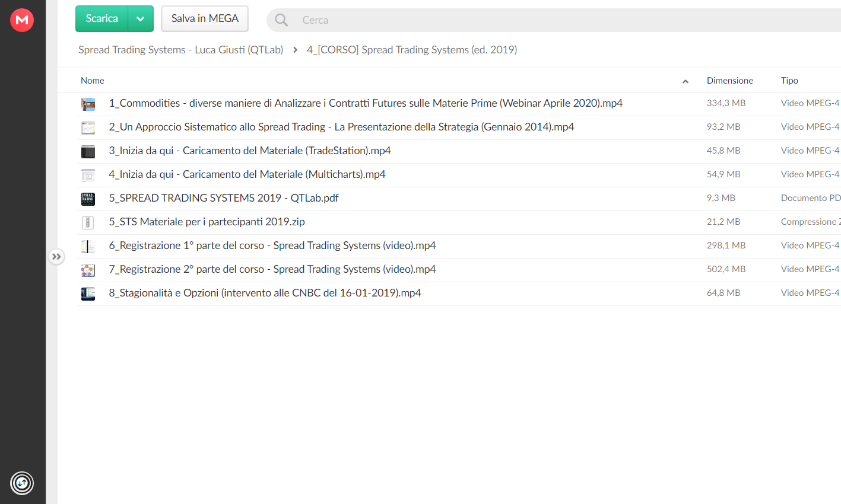
Task: Select 6_Registrazione 1° parte del corso file
Action: tap(459, 246)
